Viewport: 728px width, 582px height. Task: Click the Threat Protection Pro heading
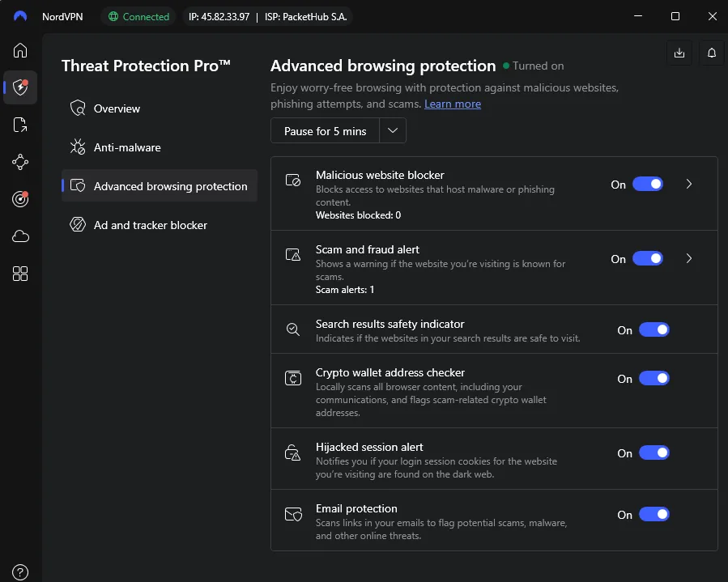tap(146, 66)
